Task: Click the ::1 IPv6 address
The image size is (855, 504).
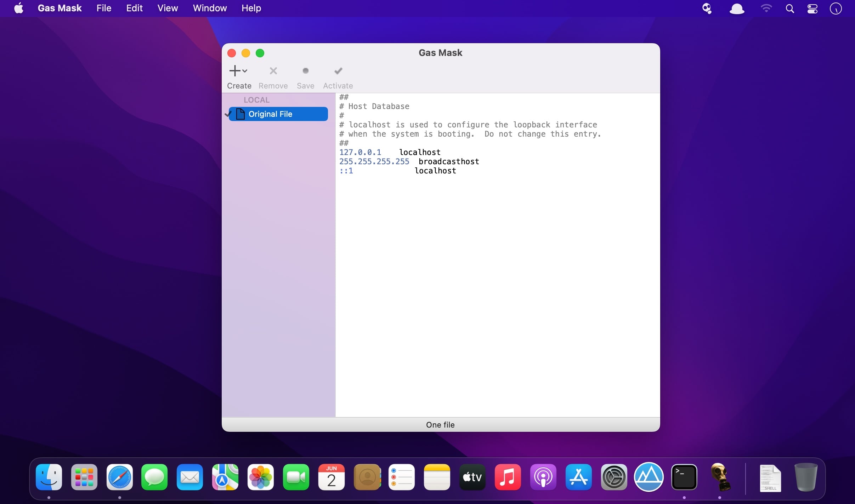Action: [x=346, y=171]
